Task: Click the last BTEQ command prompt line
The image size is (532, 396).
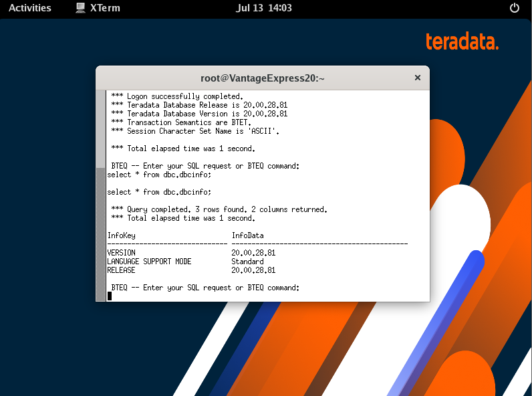Action: (205, 288)
